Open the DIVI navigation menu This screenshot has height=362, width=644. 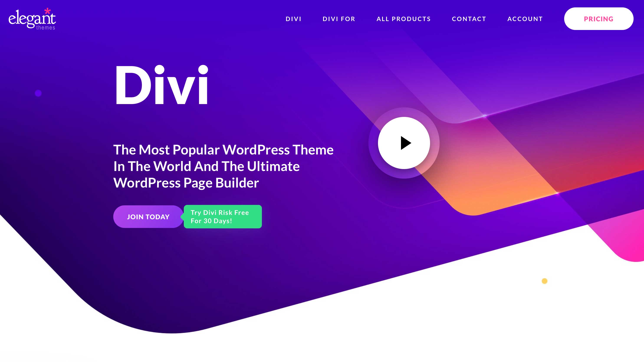pyautogui.click(x=293, y=19)
